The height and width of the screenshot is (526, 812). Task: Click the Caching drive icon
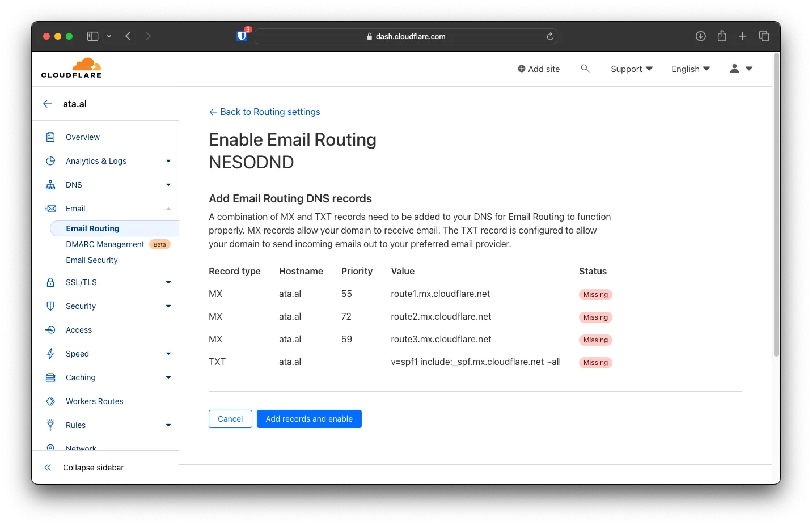point(50,377)
